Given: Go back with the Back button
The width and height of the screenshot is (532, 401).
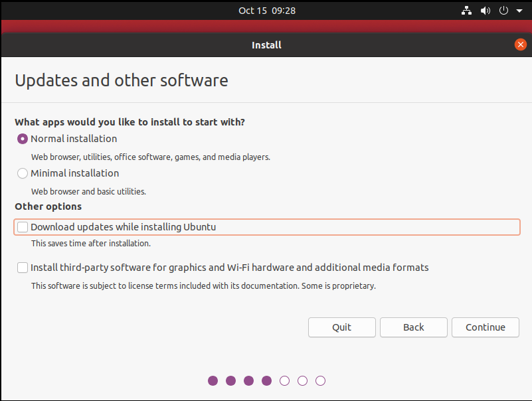Looking at the screenshot, I should coord(414,327).
